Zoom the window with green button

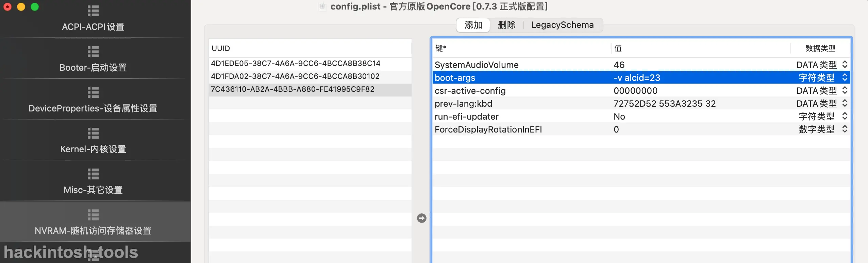35,7
